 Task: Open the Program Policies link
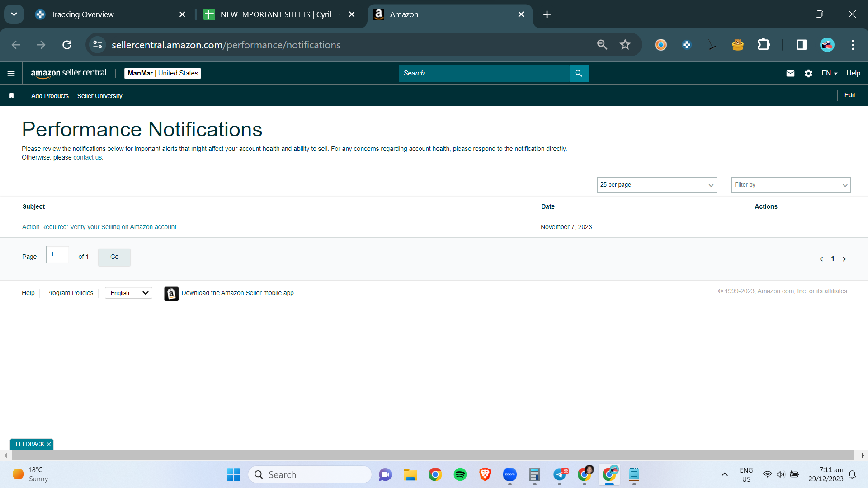coord(70,293)
